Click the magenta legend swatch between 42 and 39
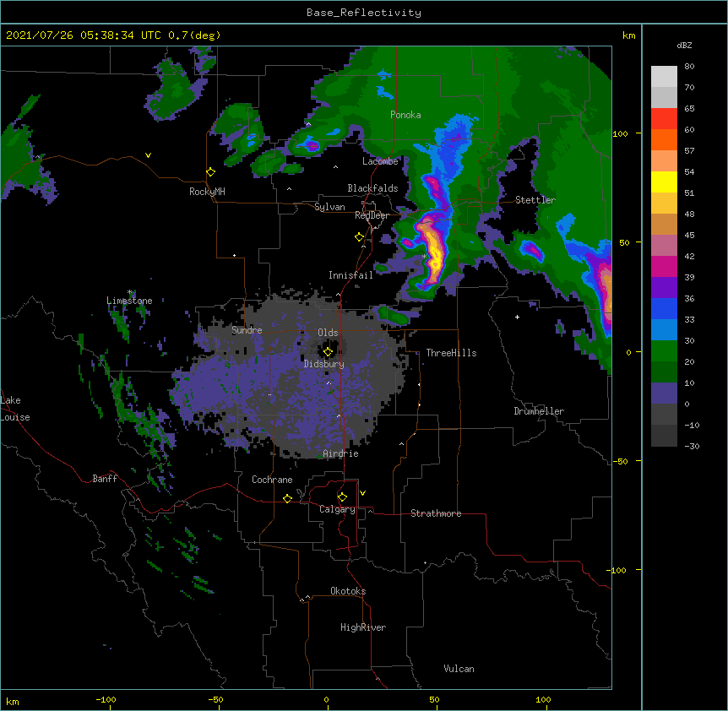Screen dimensions: 728x711 [x=664, y=266]
